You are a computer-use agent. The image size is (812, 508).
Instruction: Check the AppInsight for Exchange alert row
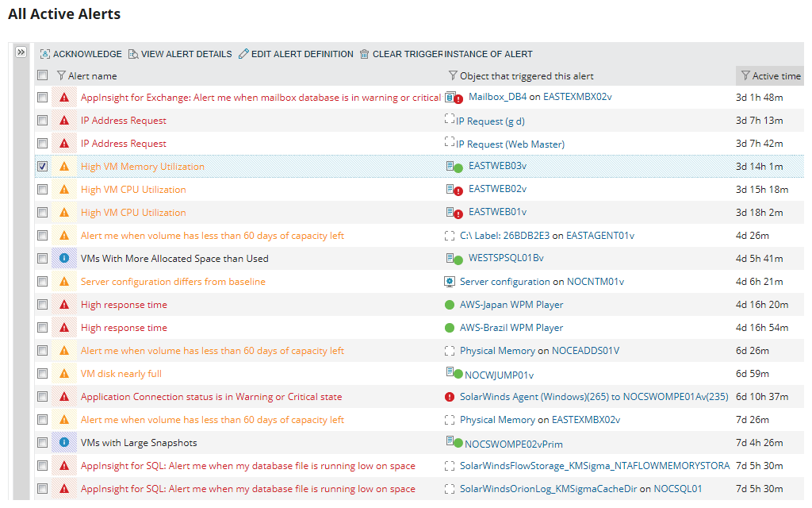point(43,98)
